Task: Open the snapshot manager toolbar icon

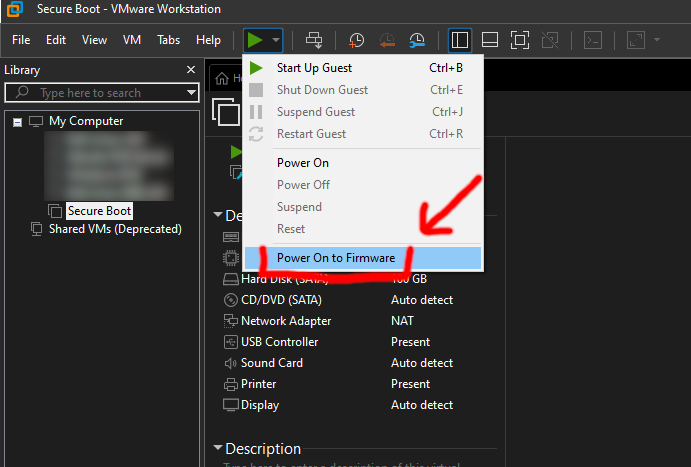Action: pyautogui.click(x=417, y=40)
